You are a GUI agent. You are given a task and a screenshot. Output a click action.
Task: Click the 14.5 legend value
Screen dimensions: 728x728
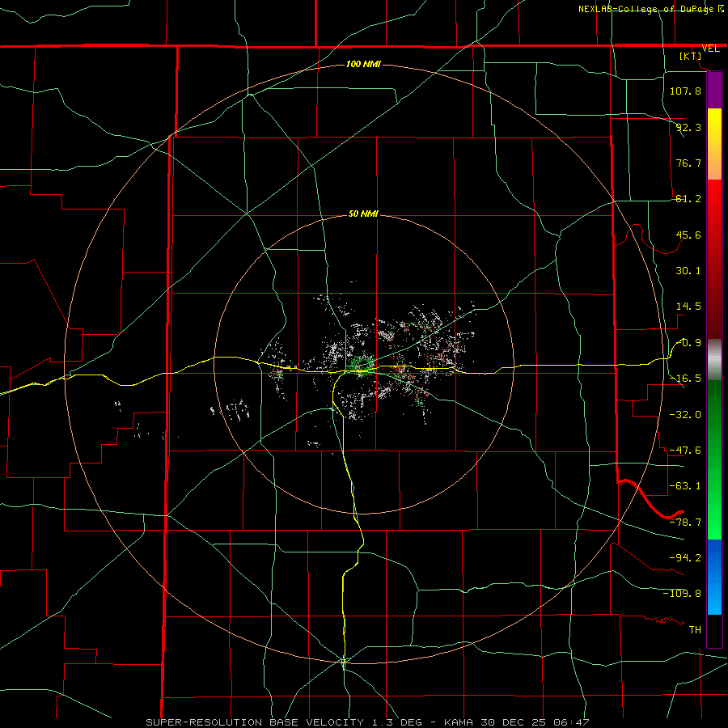688,307
